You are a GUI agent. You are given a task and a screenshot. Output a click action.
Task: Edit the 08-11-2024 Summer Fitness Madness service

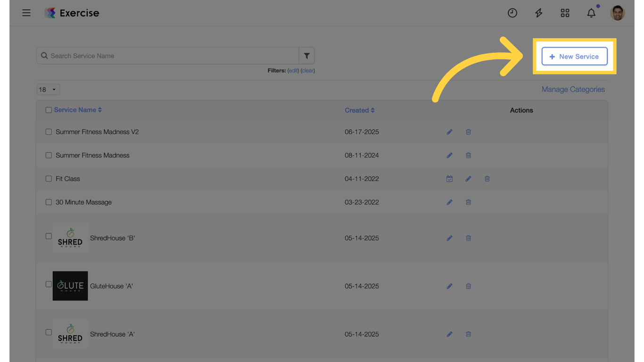[x=449, y=156]
